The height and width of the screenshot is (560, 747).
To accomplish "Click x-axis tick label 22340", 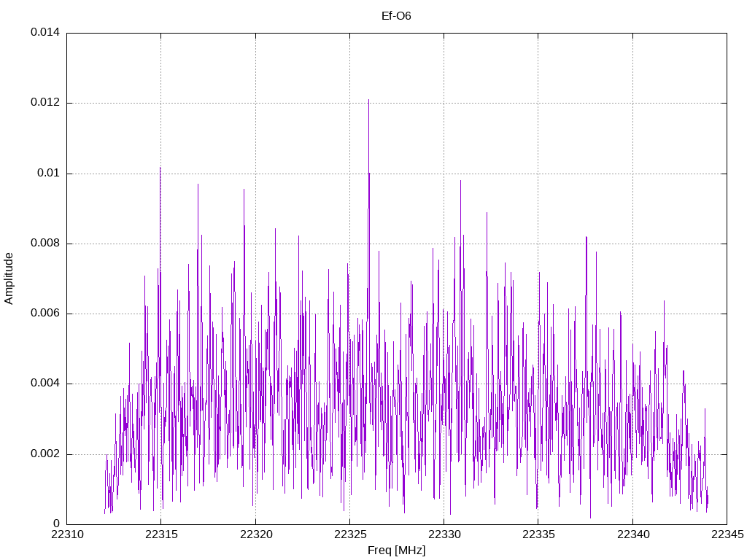I will click(633, 534).
